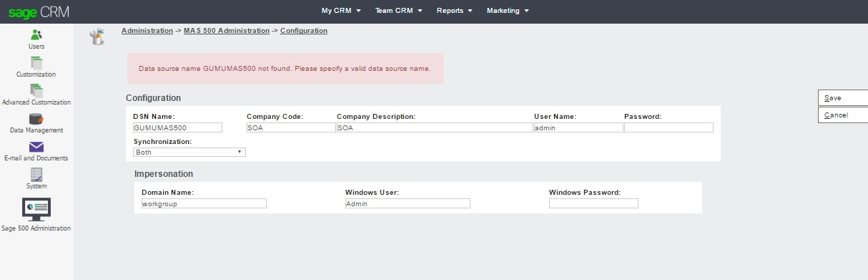This screenshot has height=280, width=868.
Task: Click into the User Name field
Action: pos(578,127)
